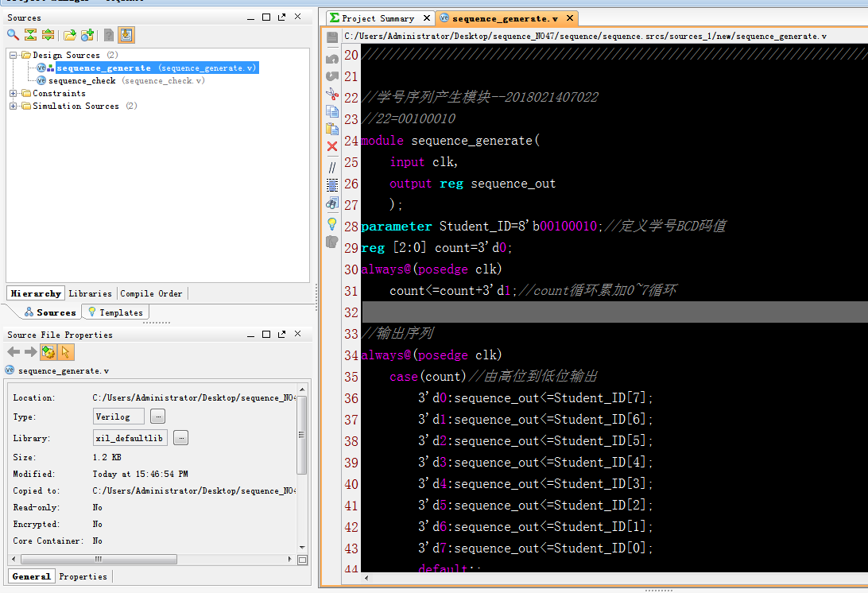Screen dimensions: 868x593
Task: Click the editor paste clipboard icon
Action: (x=332, y=129)
